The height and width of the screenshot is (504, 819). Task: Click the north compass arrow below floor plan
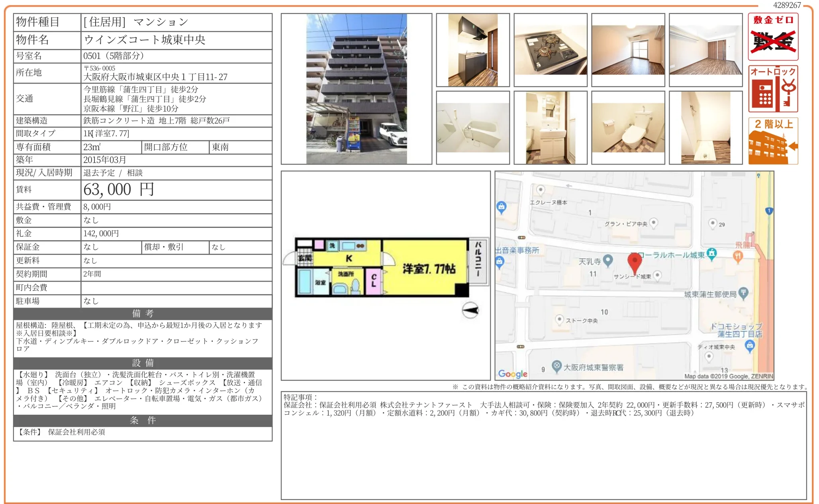(470, 310)
